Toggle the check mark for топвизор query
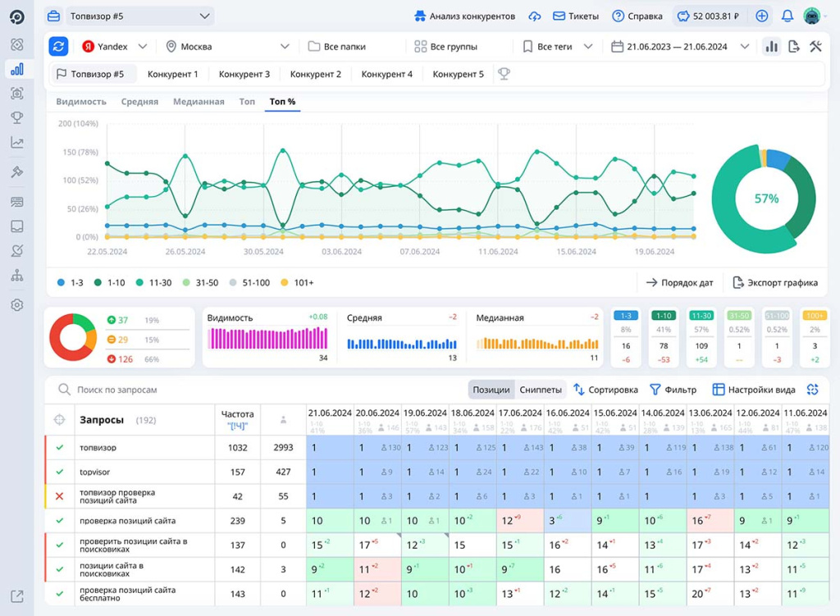The image size is (840, 616). click(x=59, y=447)
